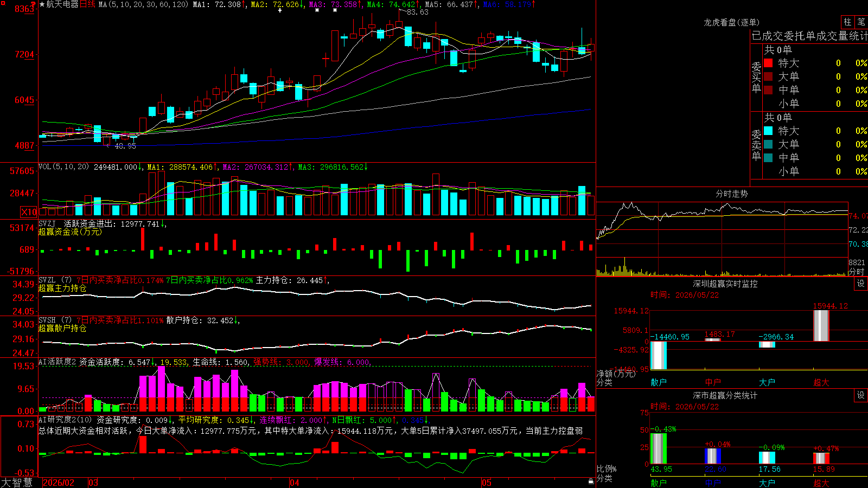Select 散户持仓: 32.452
Screen dimensions: 868x488
(x=200, y=320)
